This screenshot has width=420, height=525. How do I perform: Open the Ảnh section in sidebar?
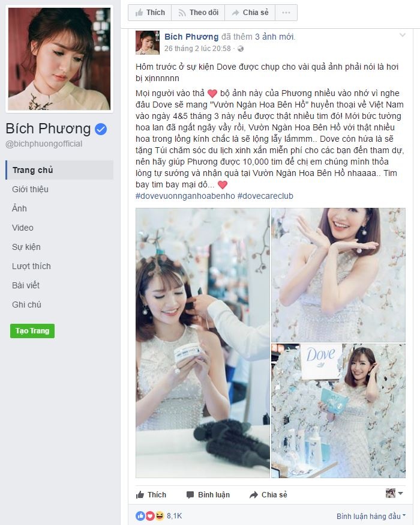coord(19,208)
